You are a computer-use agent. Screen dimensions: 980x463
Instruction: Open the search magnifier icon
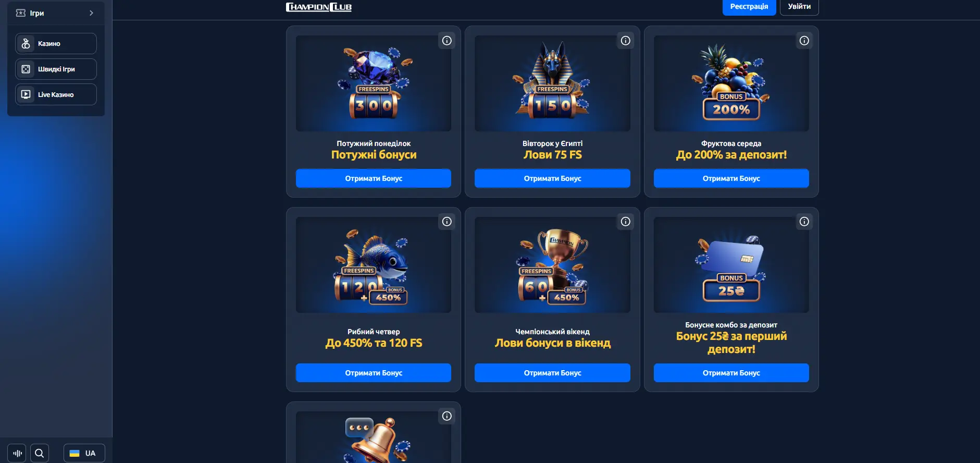click(x=40, y=453)
